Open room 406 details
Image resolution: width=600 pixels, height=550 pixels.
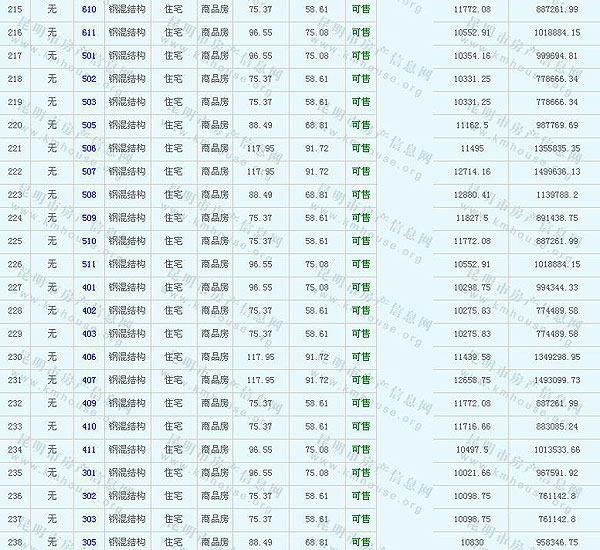coord(89,356)
